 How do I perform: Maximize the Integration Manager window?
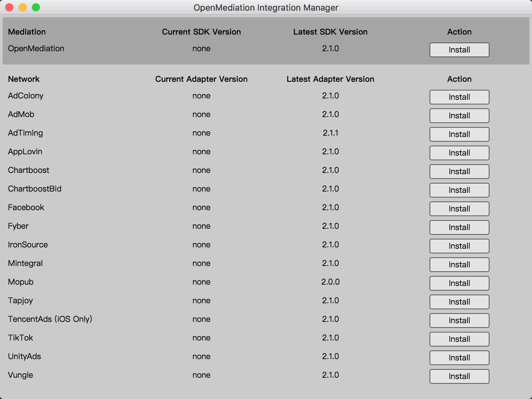point(36,7)
